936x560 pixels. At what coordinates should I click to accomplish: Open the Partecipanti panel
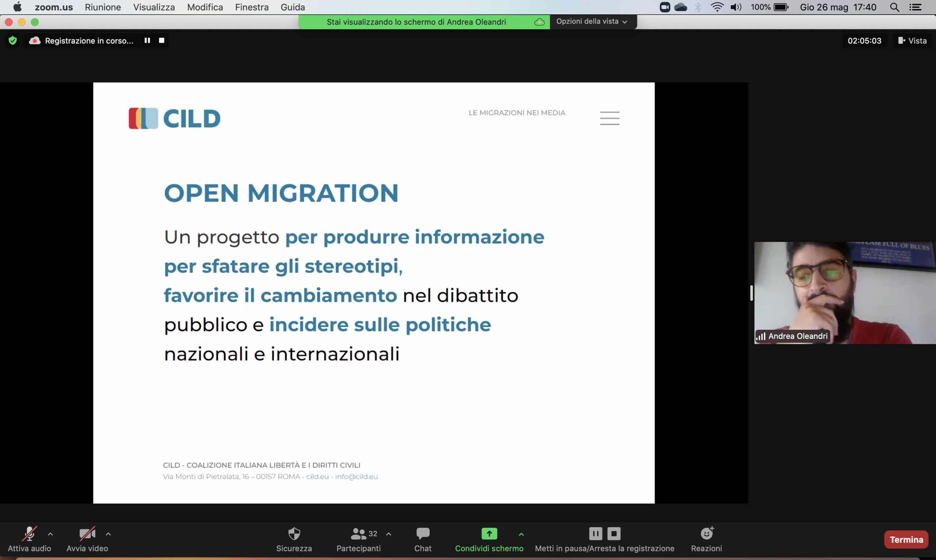(x=359, y=539)
